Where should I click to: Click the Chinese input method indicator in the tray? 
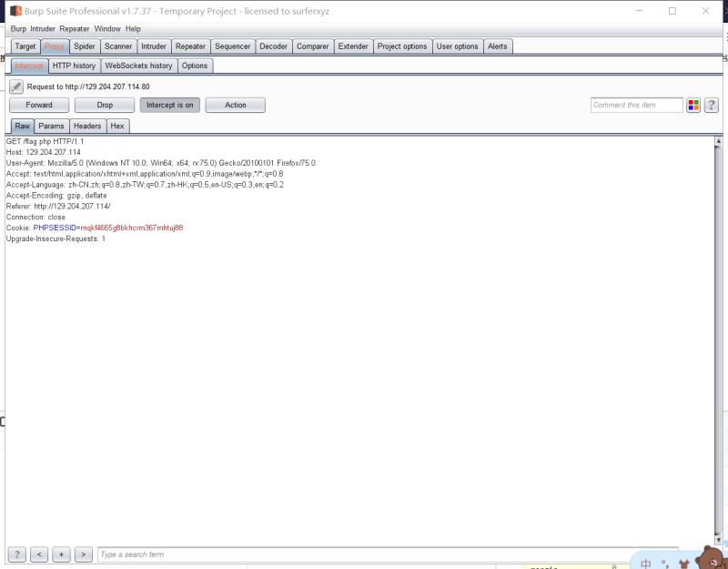[x=645, y=564]
